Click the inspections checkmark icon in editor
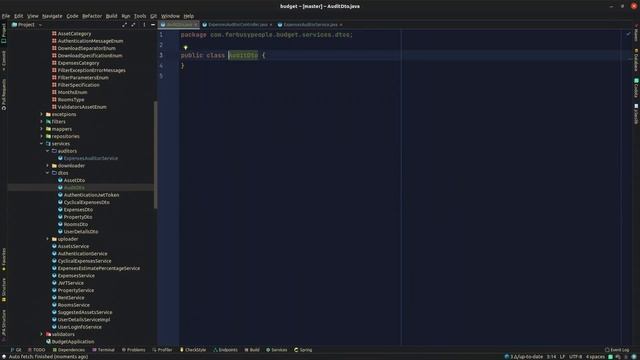This screenshot has width=640, height=360. coord(628,34)
